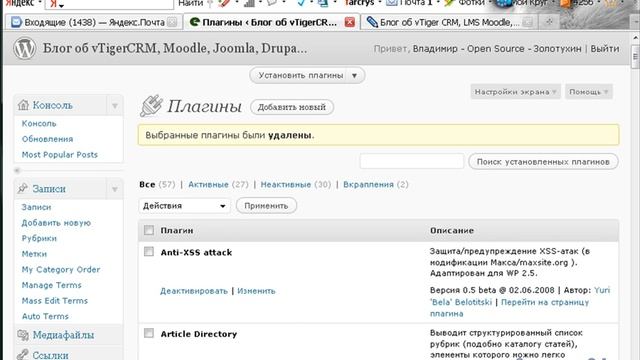Open Manage Terms in sidebar
The width and height of the screenshot is (640, 360).
coord(51,285)
